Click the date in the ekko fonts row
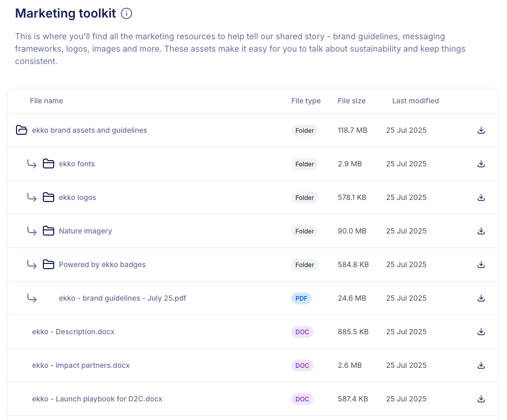Viewport: 507px width, 420px height. tap(406, 164)
